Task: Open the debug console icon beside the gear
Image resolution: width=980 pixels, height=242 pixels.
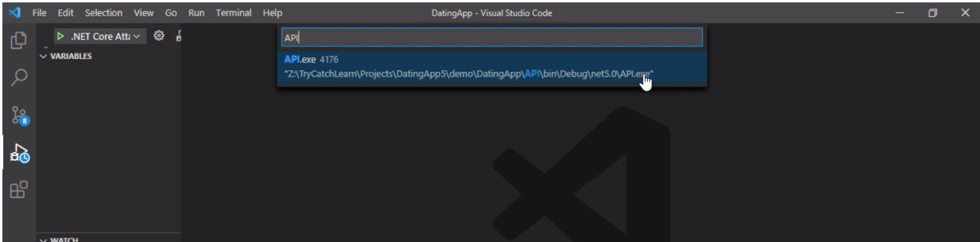Action: tap(178, 36)
